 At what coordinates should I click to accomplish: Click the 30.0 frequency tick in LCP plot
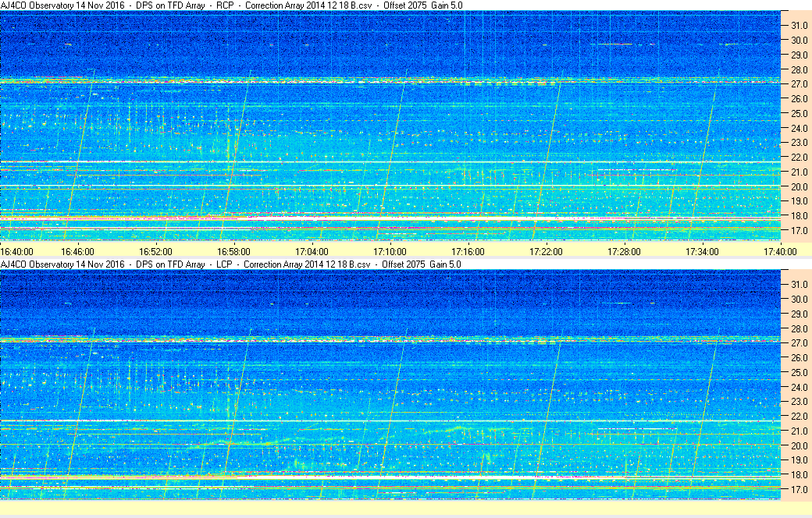pyautogui.click(x=799, y=300)
